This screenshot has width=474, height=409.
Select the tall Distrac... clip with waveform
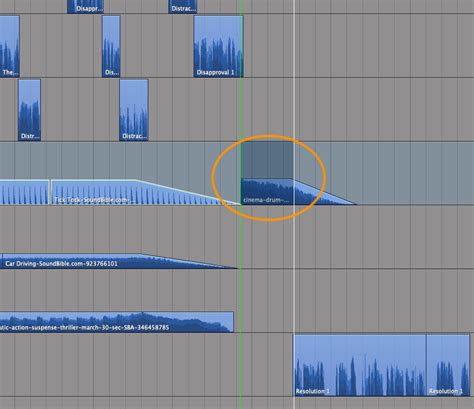tap(134, 110)
